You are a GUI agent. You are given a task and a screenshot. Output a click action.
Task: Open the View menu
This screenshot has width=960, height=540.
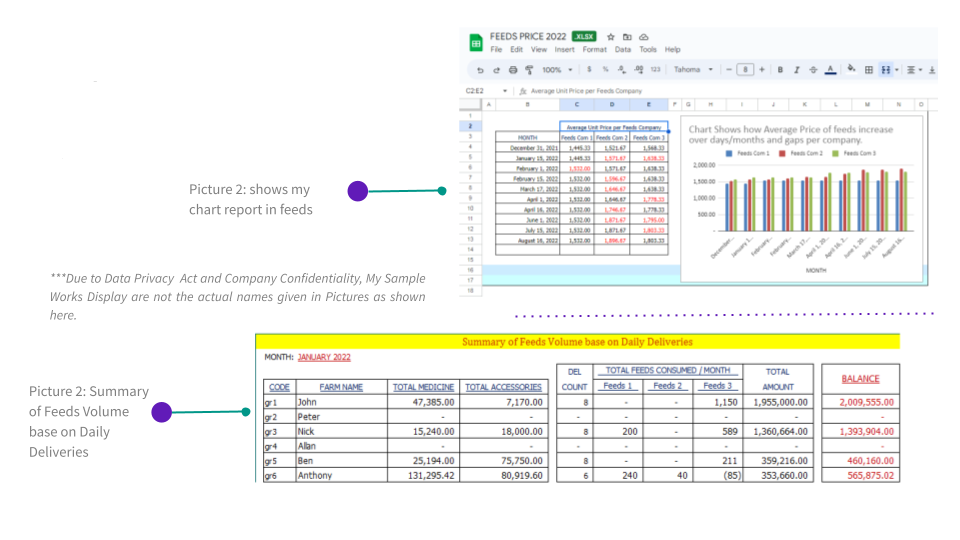(x=539, y=50)
